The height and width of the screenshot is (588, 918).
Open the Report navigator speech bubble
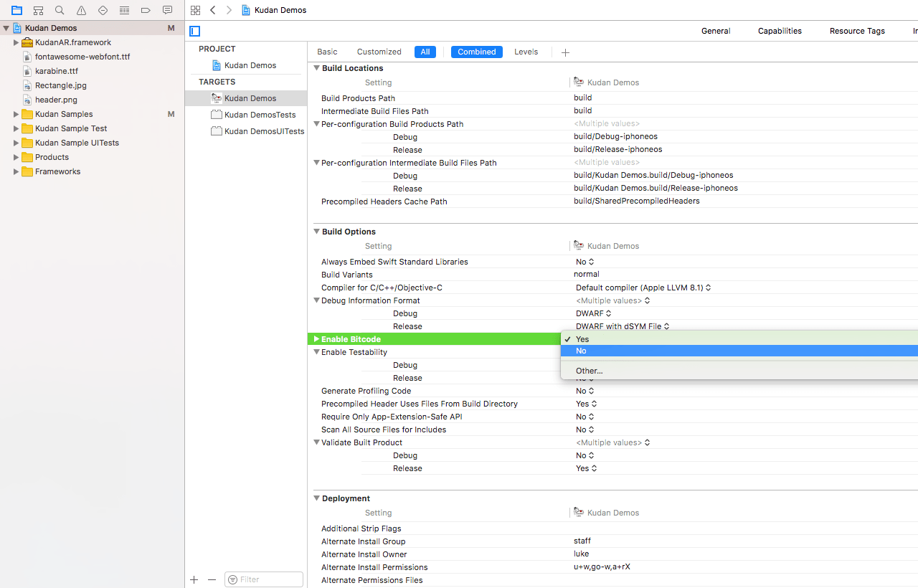167,10
